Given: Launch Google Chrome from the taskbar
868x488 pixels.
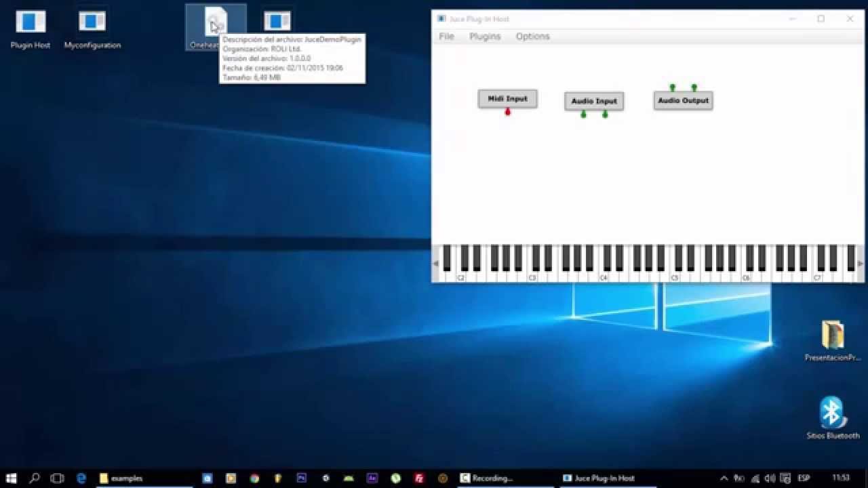Looking at the screenshot, I should tap(254, 478).
